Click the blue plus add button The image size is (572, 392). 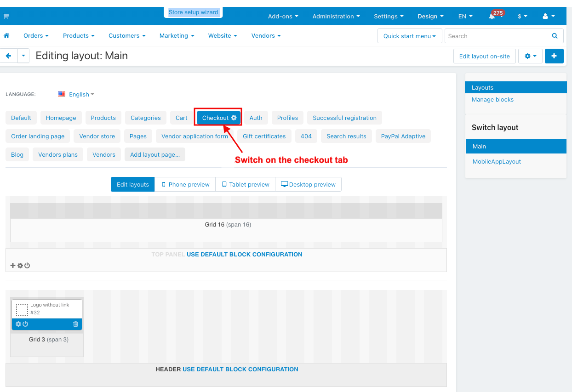(554, 56)
